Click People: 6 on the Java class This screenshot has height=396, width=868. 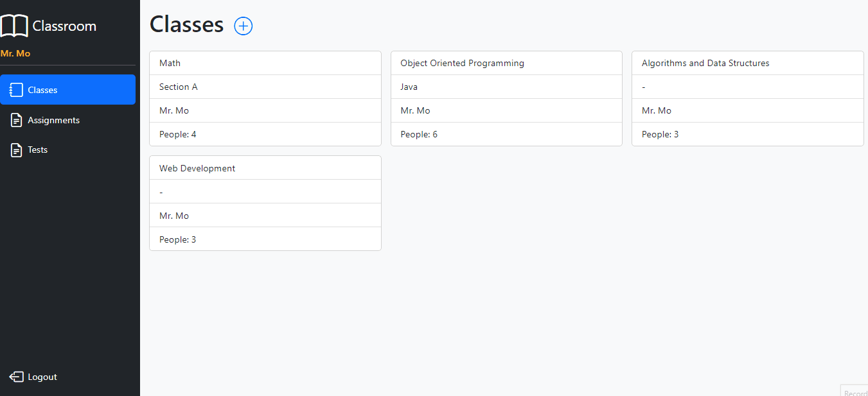tap(418, 134)
